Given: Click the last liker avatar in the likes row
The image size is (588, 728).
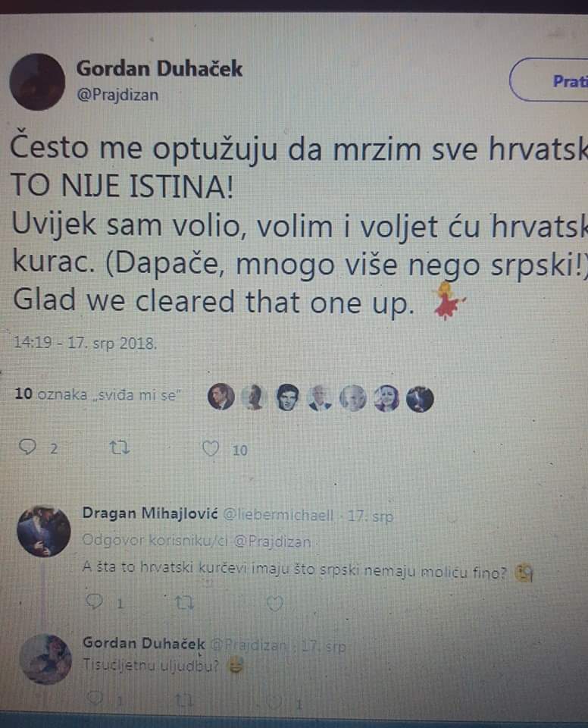Looking at the screenshot, I should click(x=420, y=400).
